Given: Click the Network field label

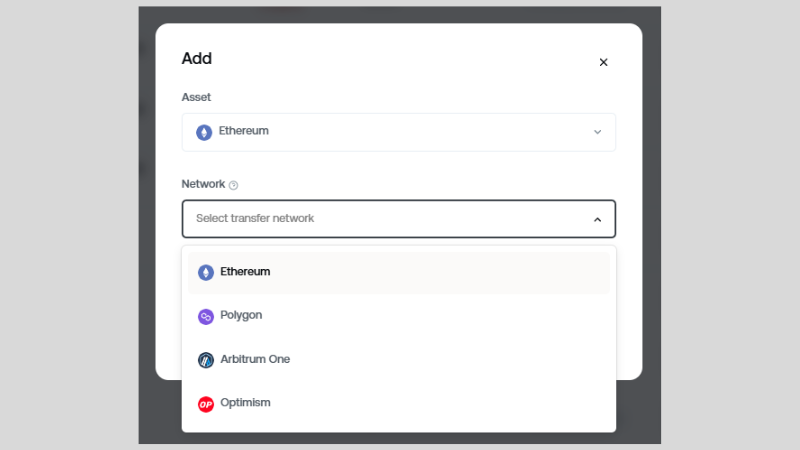Looking at the screenshot, I should click(203, 184).
